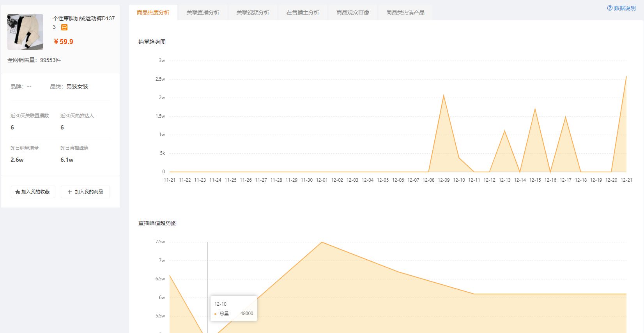Open the 商品热度分析 tab
The image size is (644, 333).
[153, 12]
